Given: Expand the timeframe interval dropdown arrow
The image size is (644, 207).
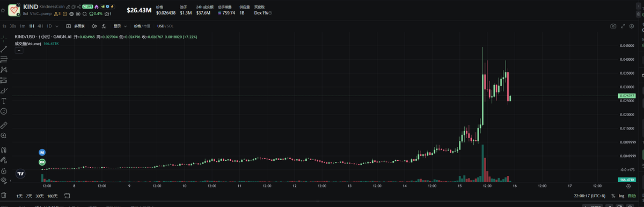Looking at the screenshot, I should click(57, 26).
